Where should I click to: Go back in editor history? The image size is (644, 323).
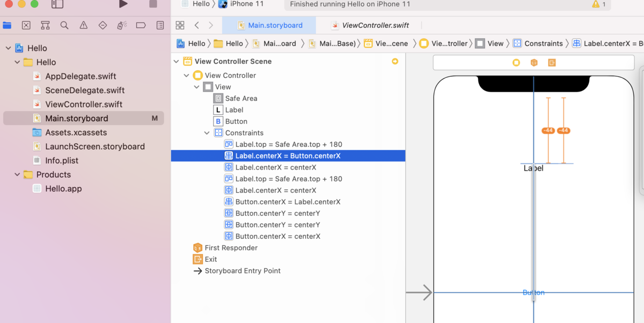tap(197, 25)
